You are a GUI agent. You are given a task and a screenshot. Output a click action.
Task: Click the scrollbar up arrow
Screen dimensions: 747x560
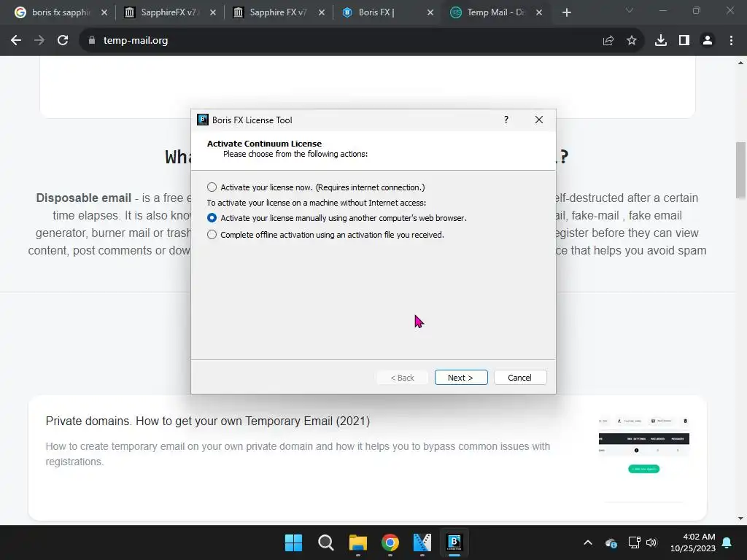click(741, 63)
